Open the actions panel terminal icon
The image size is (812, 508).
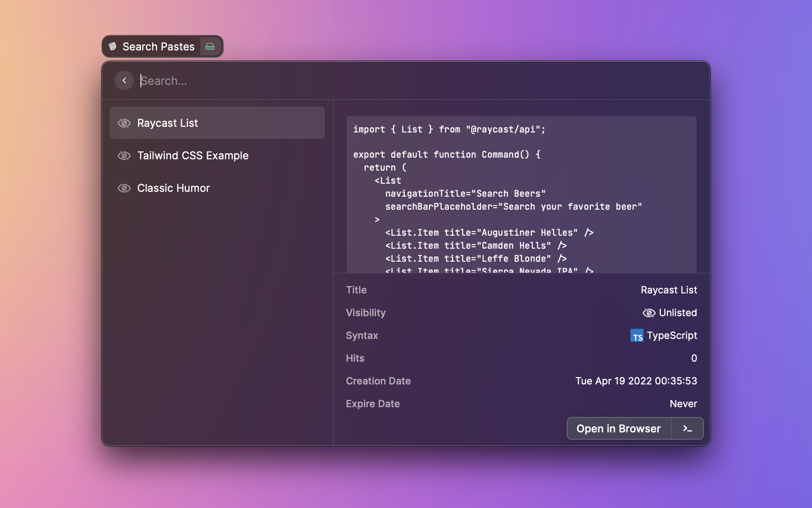[x=687, y=429]
